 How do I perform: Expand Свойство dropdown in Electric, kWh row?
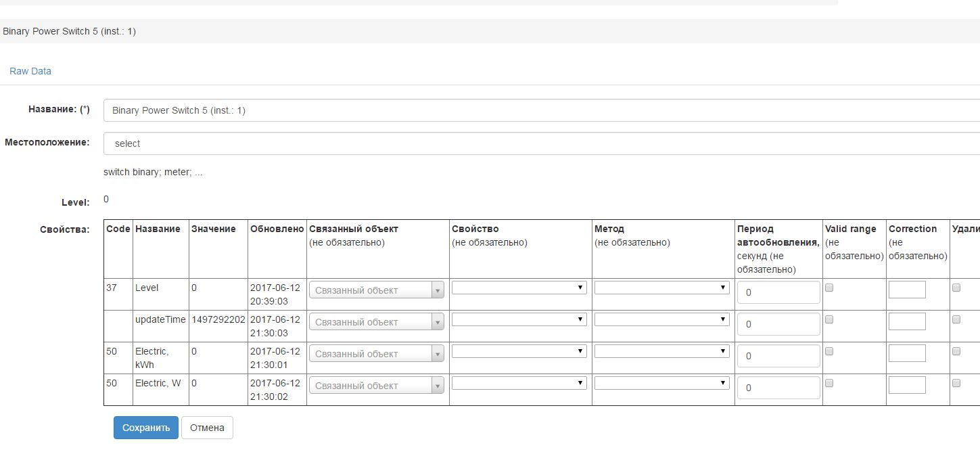tap(519, 351)
